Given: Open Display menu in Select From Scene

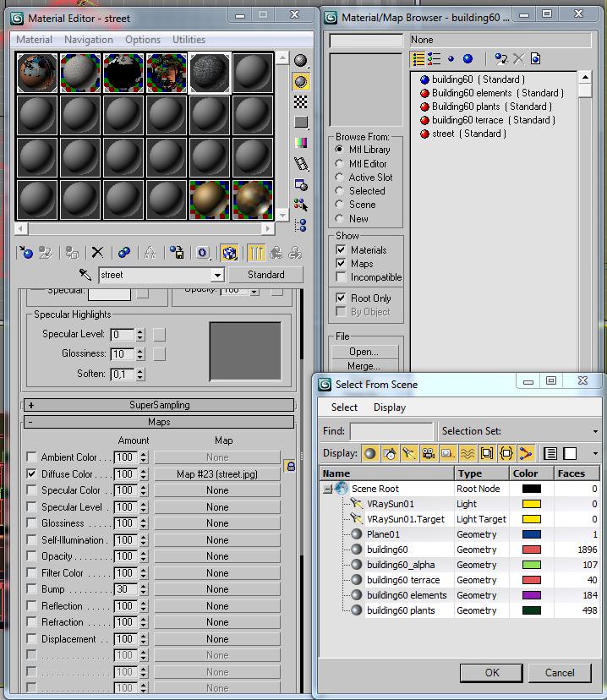Looking at the screenshot, I should tap(390, 407).
